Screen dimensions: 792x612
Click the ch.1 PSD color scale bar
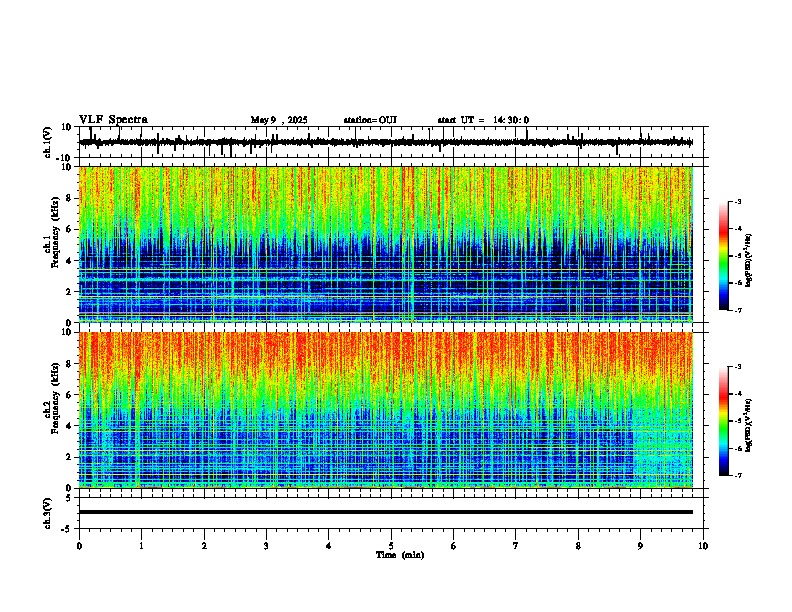[724, 256]
